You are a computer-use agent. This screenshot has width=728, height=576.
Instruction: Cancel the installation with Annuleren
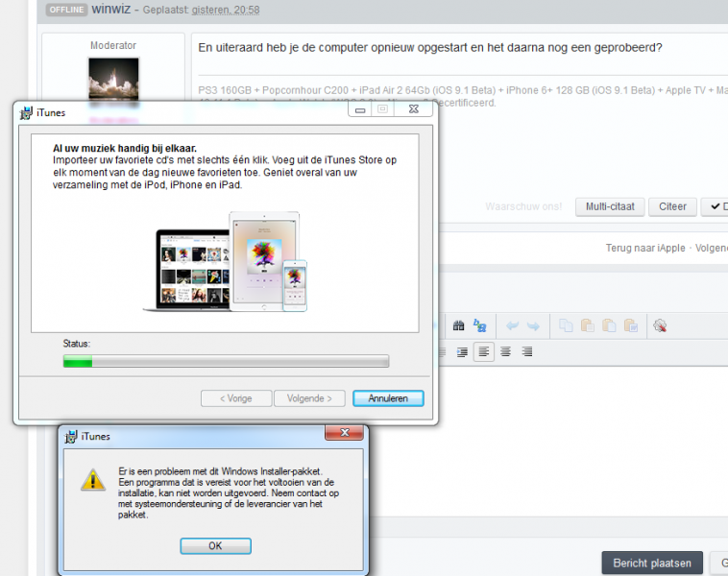(388, 398)
